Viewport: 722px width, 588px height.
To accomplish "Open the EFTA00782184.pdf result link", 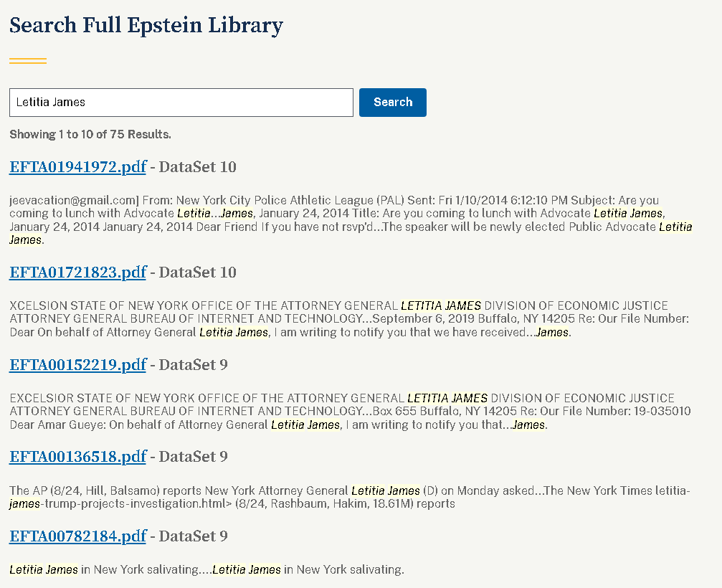I will pos(78,536).
